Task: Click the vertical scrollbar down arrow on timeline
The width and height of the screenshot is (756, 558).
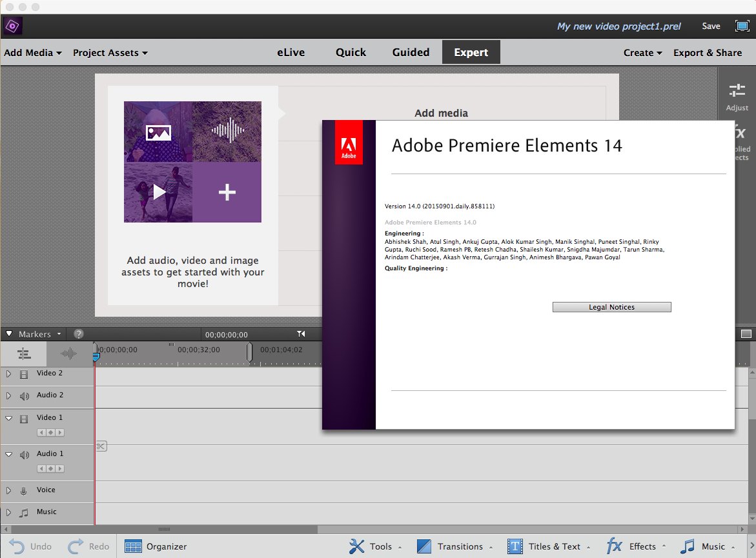Action: 751,519
